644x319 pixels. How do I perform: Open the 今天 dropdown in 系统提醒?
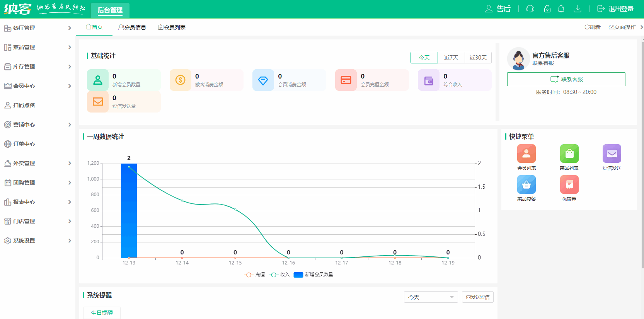431,297
